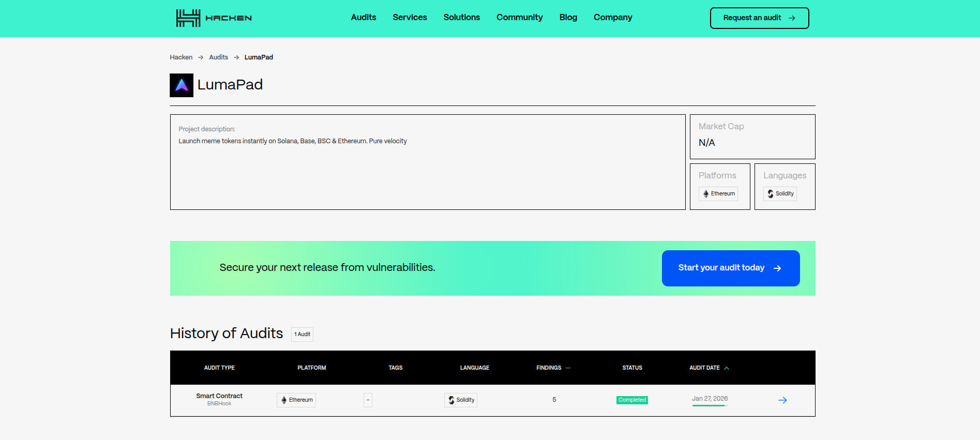980x440 pixels.
Task: Click the BNBHook subtitle text
Action: coord(219,404)
